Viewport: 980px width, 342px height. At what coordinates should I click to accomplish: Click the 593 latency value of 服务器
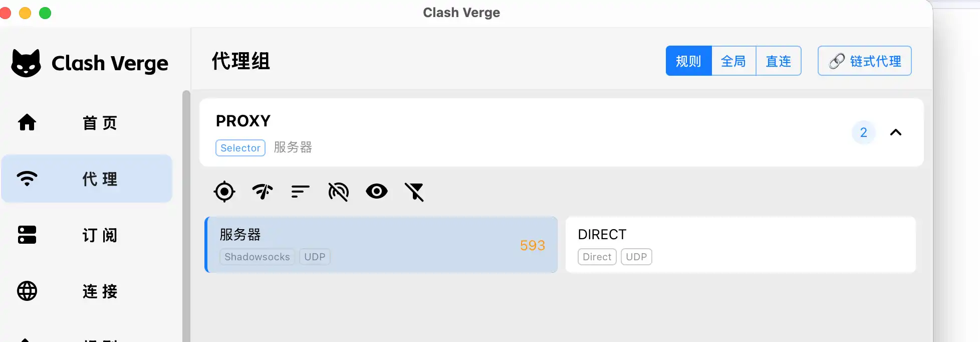click(x=532, y=245)
